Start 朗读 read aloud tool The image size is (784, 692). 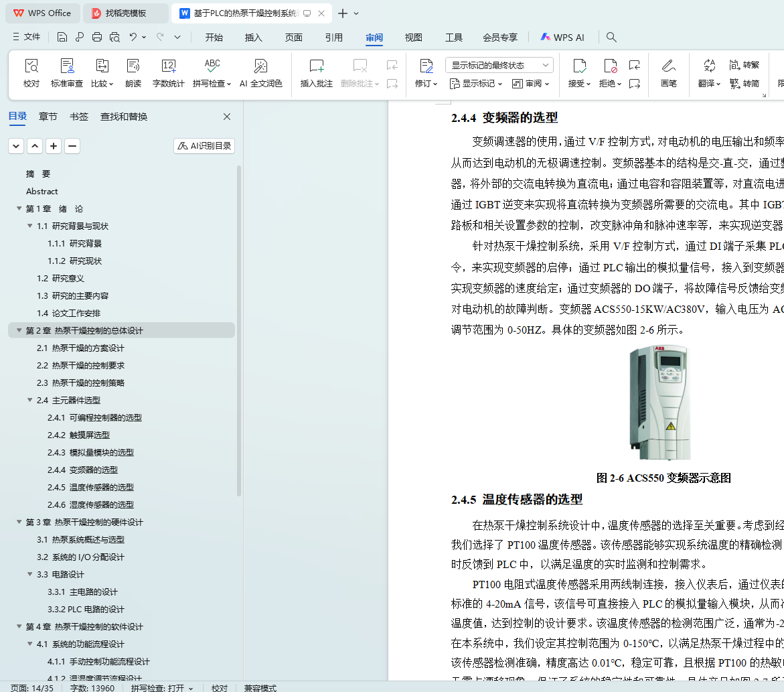click(133, 73)
